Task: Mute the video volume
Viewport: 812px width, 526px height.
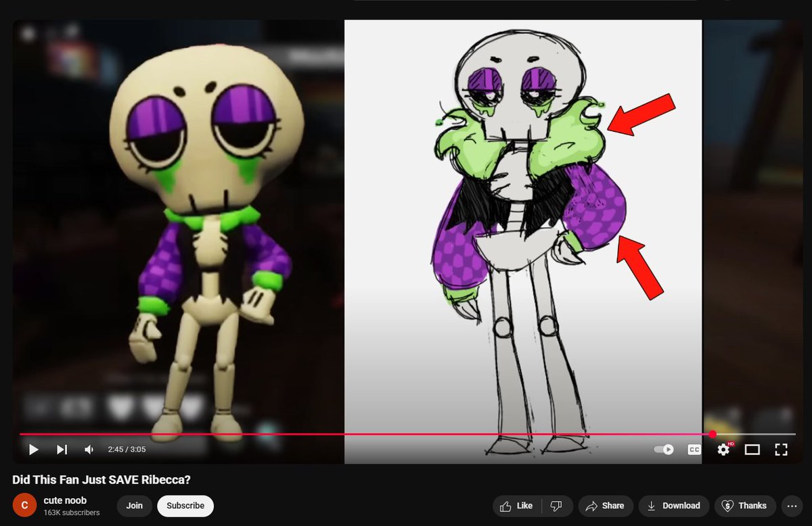Action: tap(89, 450)
